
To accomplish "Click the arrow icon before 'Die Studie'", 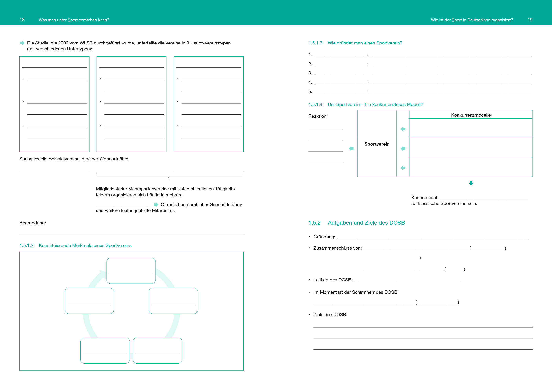I will [22, 43].
